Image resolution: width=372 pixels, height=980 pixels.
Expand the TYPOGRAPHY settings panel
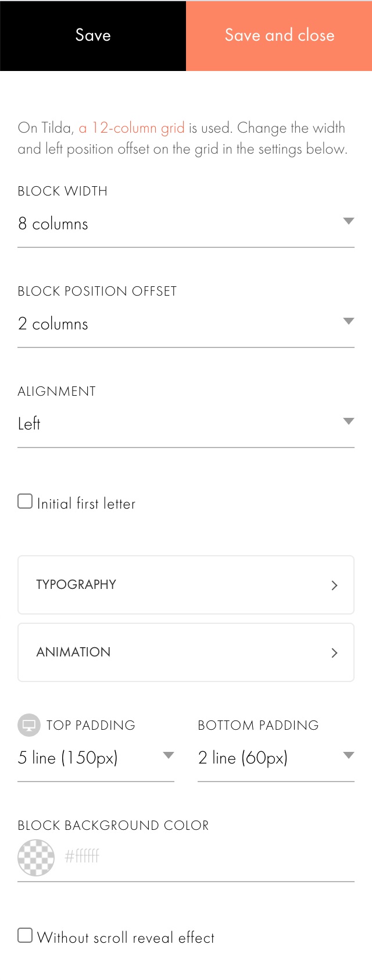tap(186, 585)
